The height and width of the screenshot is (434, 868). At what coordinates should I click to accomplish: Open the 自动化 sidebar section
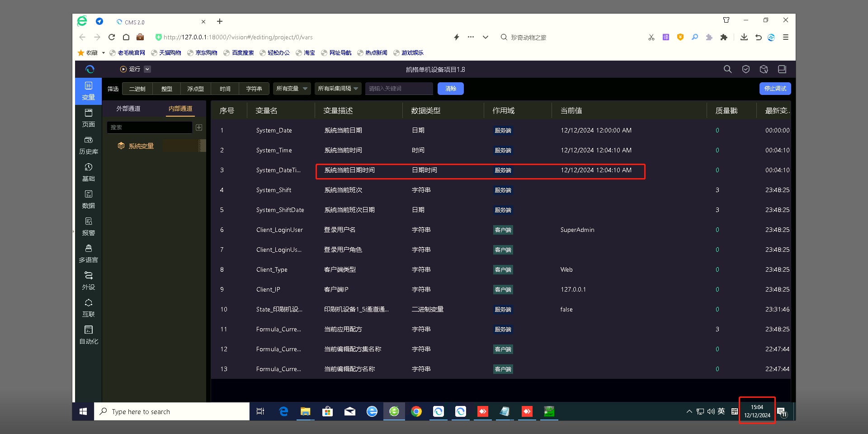[x=89, y=335]
